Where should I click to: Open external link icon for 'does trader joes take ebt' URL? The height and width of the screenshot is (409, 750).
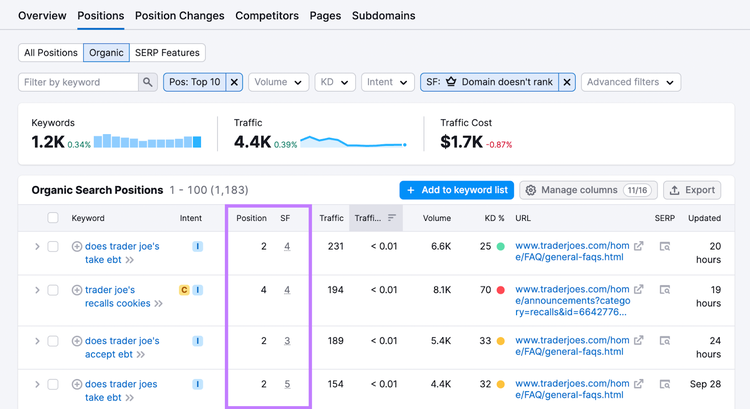coord(639,384)
